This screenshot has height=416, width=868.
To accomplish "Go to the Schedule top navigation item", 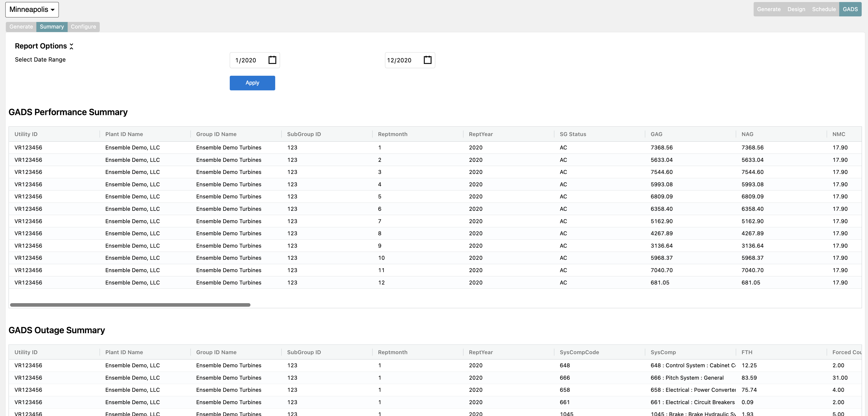I will point(824,9).
